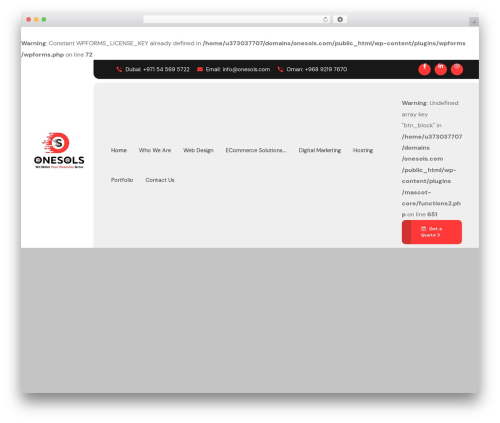500x423 pixels.
Task: Open the Contact Us menu item
Action: pyautogui.click(x=160, y=180)
